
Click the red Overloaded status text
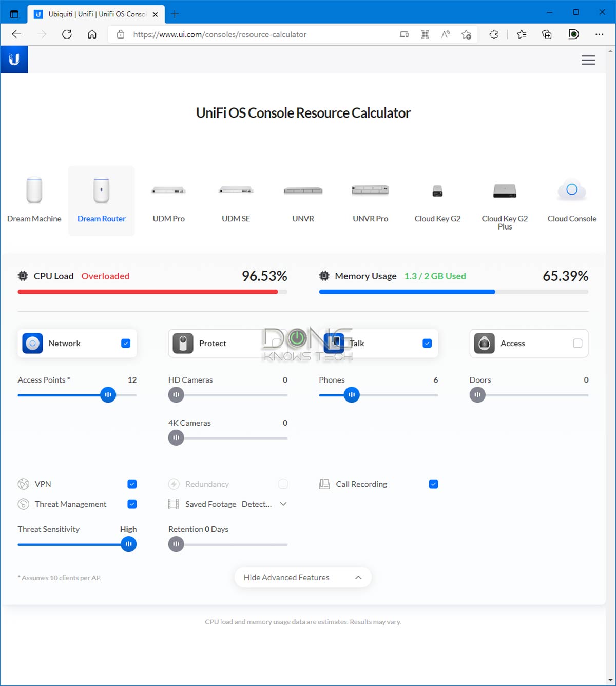[105, 276]
